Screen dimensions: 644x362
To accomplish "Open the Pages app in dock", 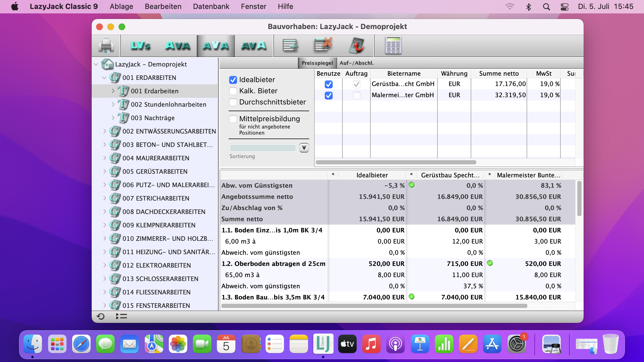I will tap(468, 344).
